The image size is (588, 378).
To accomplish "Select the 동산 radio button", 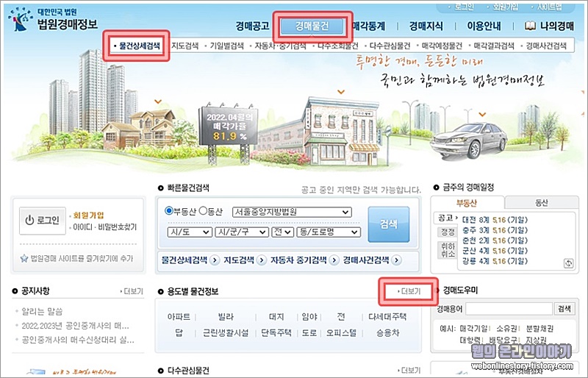I will coord(203,211).
